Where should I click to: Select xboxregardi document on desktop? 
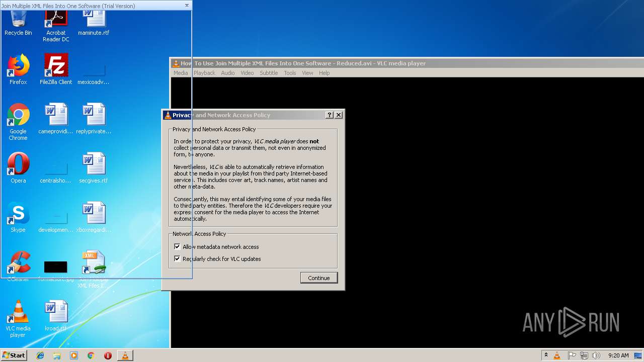point(94,217)
